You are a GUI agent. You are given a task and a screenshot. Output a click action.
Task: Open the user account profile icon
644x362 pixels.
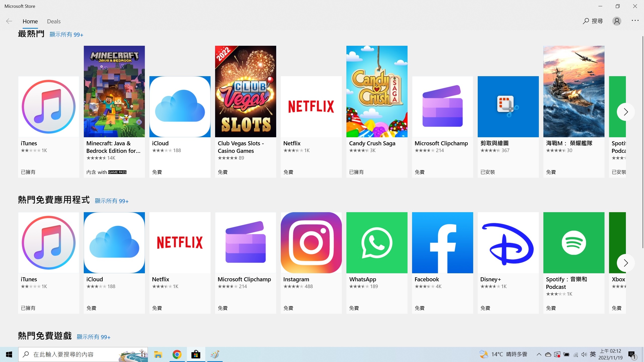617,21
